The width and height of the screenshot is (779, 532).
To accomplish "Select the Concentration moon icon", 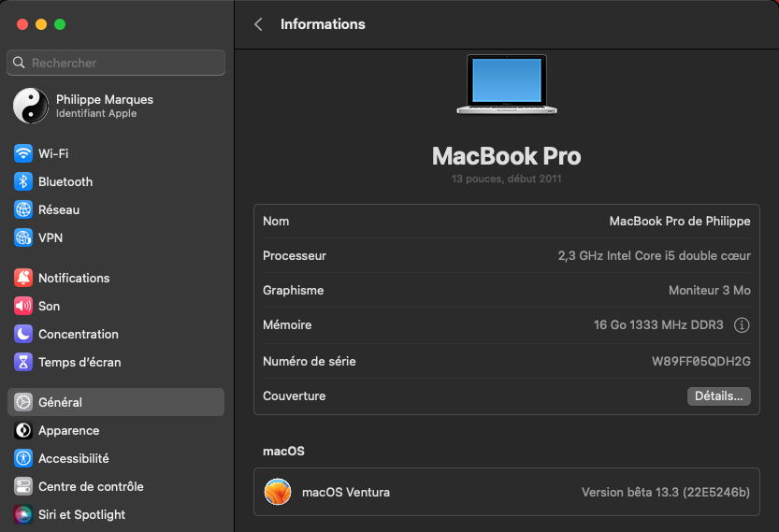I will tap(23, 334).
